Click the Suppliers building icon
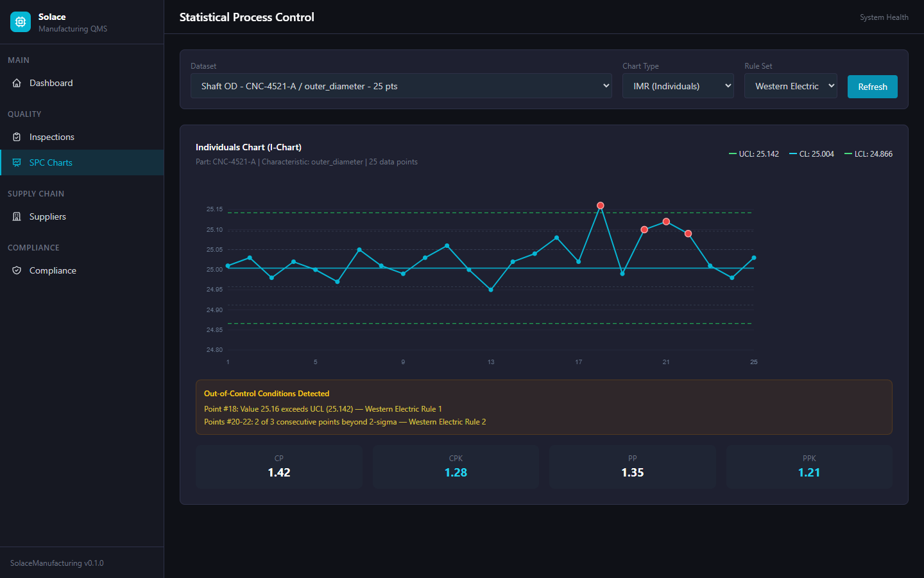Image resolution: width=924 pixels, height=578 pixels. click(17, 216)
